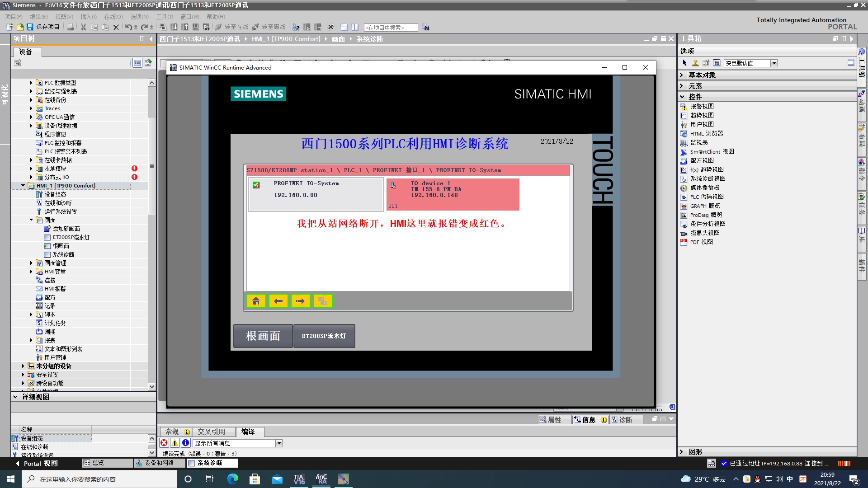Screen dimensions: 868x488
Task: Click the print icon in toolbar
Action: pyautogui.click(x=71, y=27)
